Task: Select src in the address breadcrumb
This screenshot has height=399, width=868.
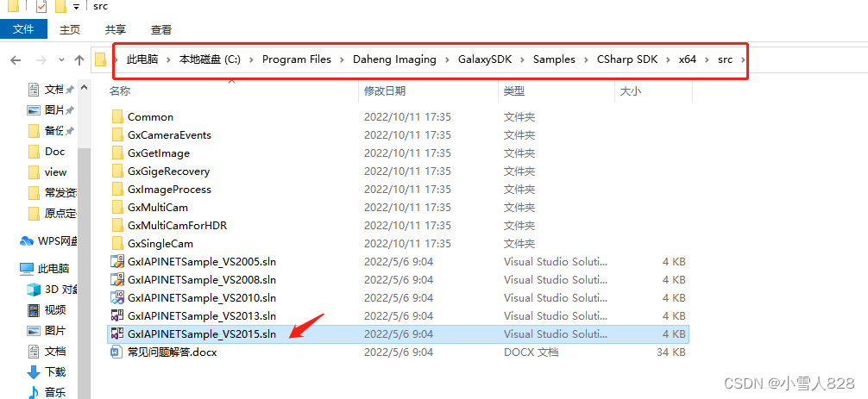Action: (725, 59)
